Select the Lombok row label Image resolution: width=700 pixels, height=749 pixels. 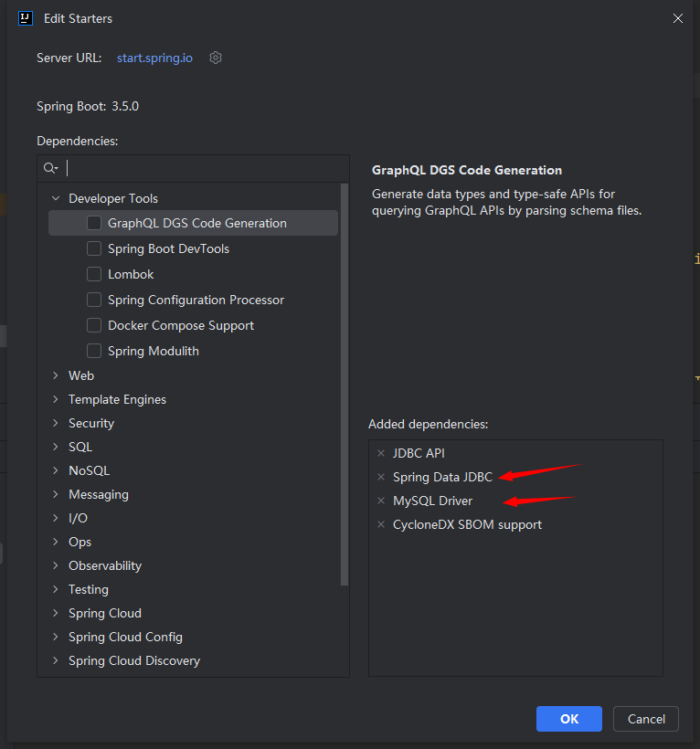coord(131,274)
